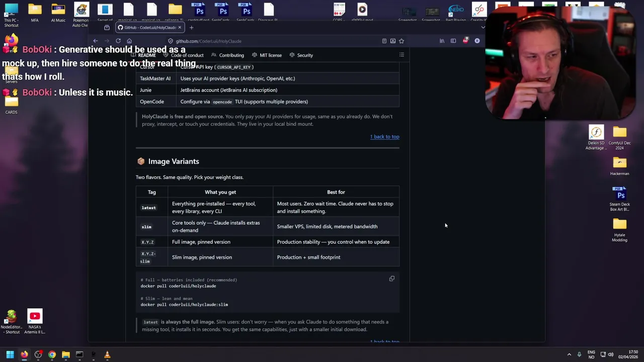Open the NodeEditor shortcut on desktop
The height and width of the screenshot is (362, 644).
(x=11, y=322)
